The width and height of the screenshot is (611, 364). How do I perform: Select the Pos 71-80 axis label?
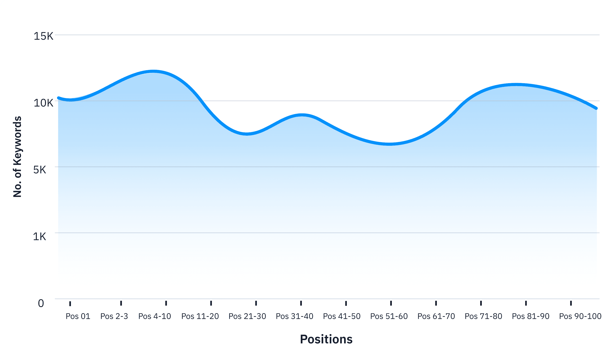pos(483,316)
